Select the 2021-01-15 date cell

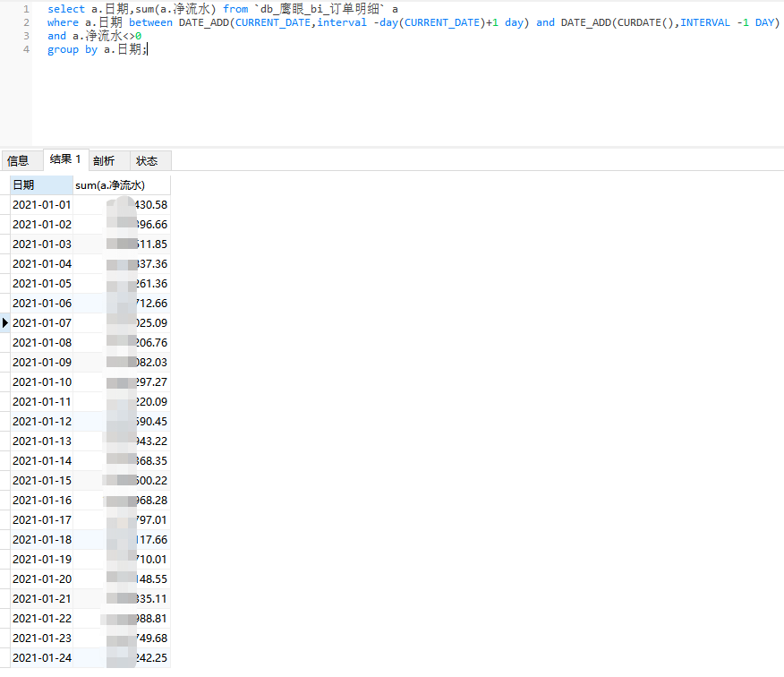click(x=41, y=480)
